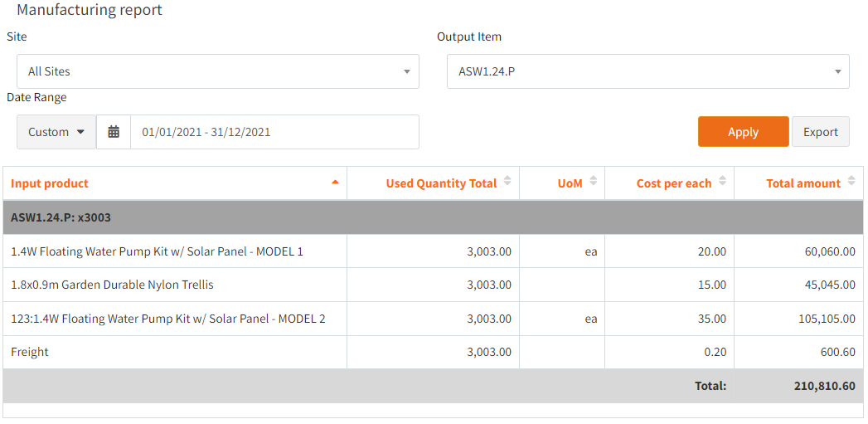Click the Export button
This screenshot has width=868, height=424.
820,132
